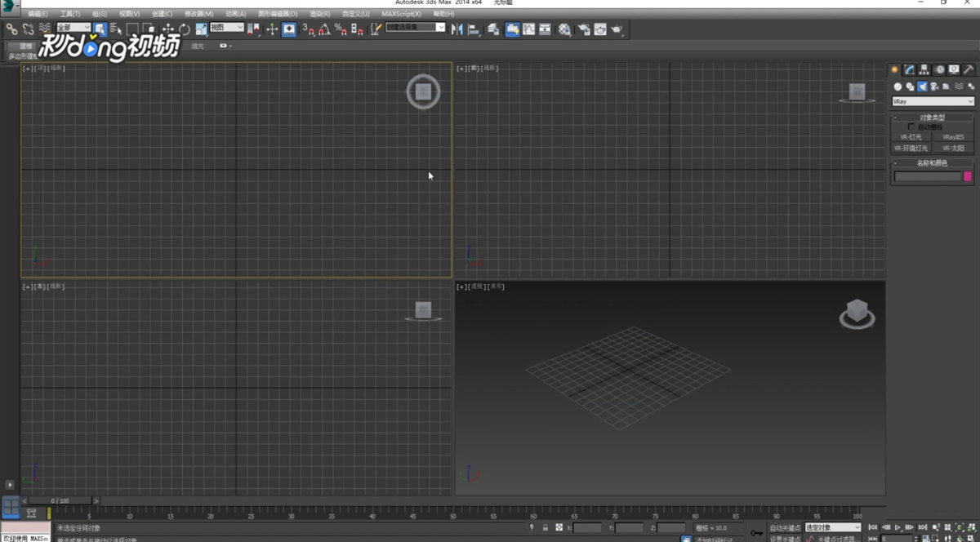Click the Play Animation button

pyautogui.click(x=898, y=527)
